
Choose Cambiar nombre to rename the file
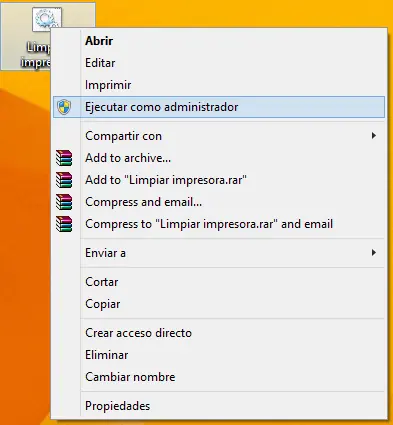pyautogui.click(x=219, y=377)
